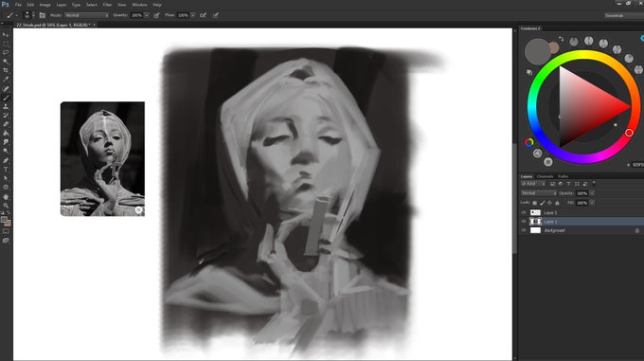This screenshot has height=361, width=644.
Task: Toggle pressure for size icon
Action: [216, 15]
